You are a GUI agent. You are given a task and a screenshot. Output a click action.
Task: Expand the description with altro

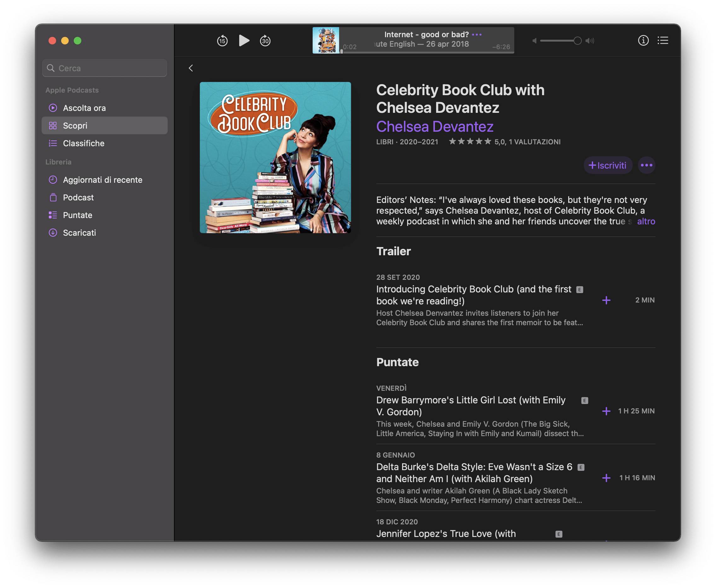pos(646,222)
